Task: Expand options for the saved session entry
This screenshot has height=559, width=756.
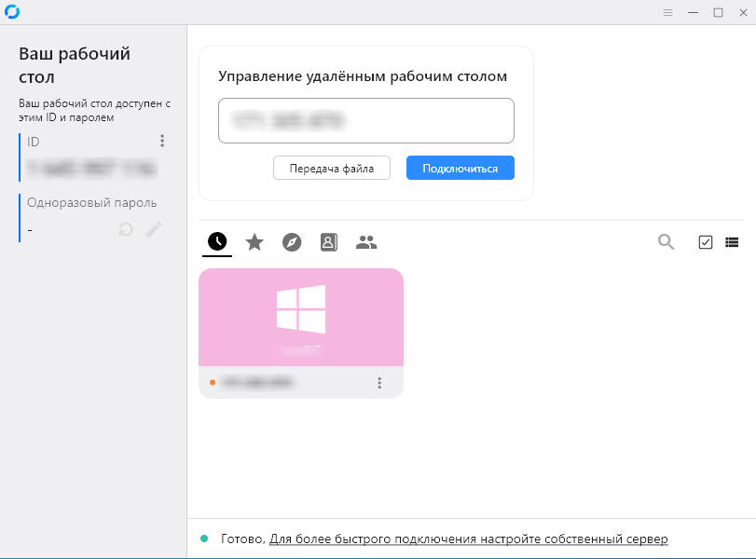Action: click(379, 381)
